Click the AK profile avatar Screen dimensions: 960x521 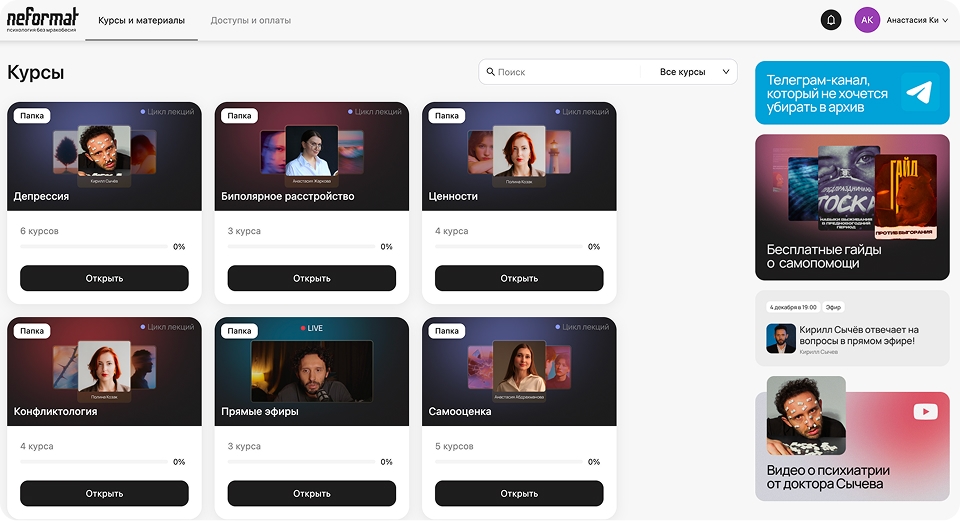[x=867, y=20]
